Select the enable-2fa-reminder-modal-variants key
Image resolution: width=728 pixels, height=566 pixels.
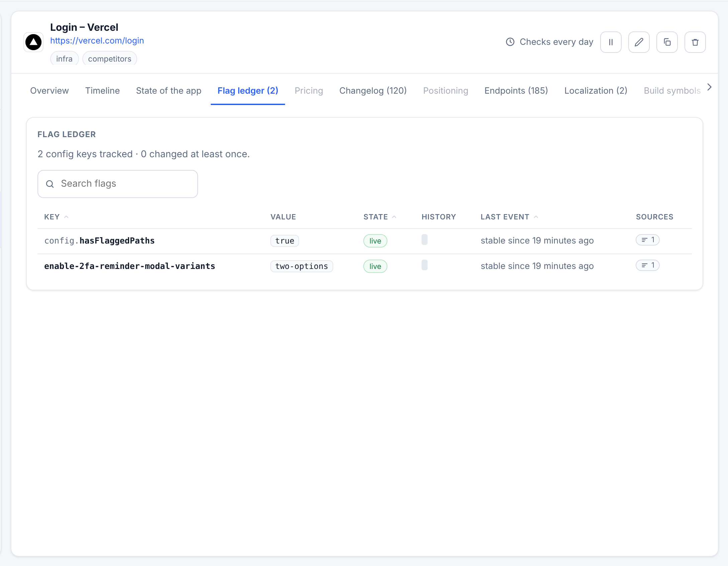tap(129, 266)
